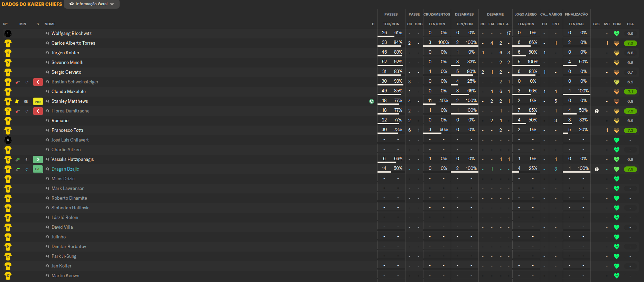Viewport: 644px width, 282px height.
Task: Sort by JOGO AÉREO TEN/CON column header
Action: click(526, 24)
